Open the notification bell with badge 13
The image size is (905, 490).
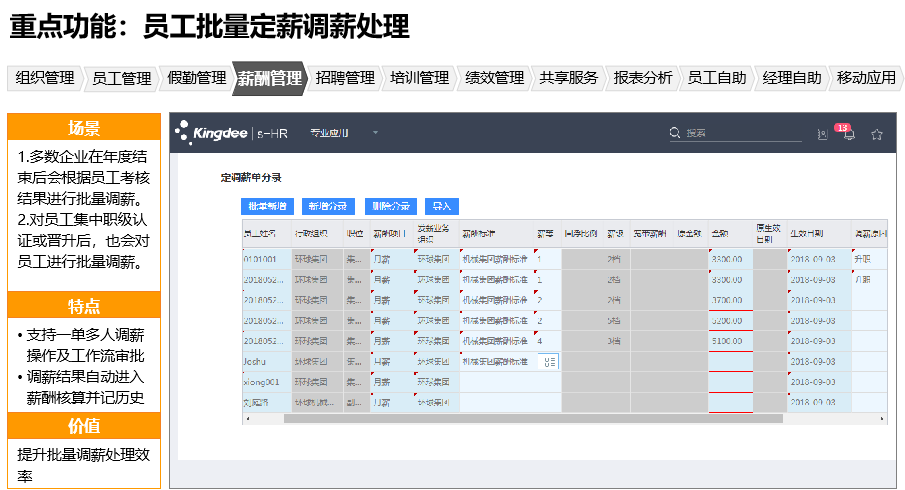point(848,134)
